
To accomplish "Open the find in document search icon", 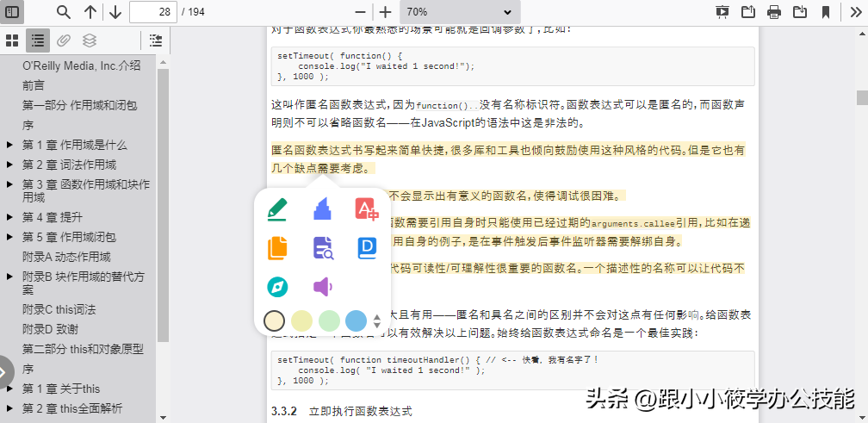I will [x=64, y=11].
